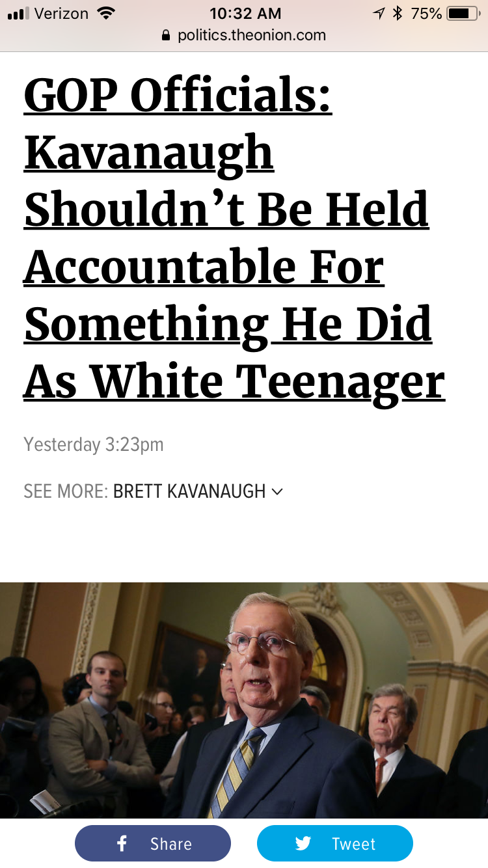Click the padlock icon beside the URL
The width and height of the screenshot is (488, 868).
click(167, 35)
